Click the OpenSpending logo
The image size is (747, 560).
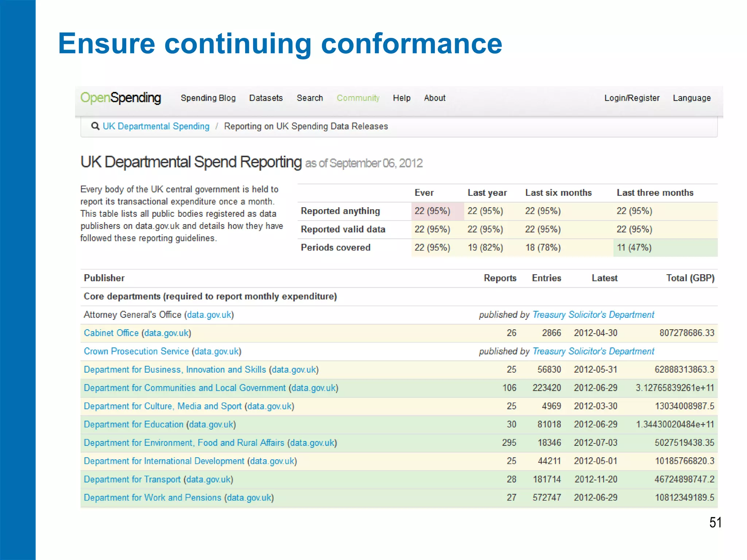point(121,98)
